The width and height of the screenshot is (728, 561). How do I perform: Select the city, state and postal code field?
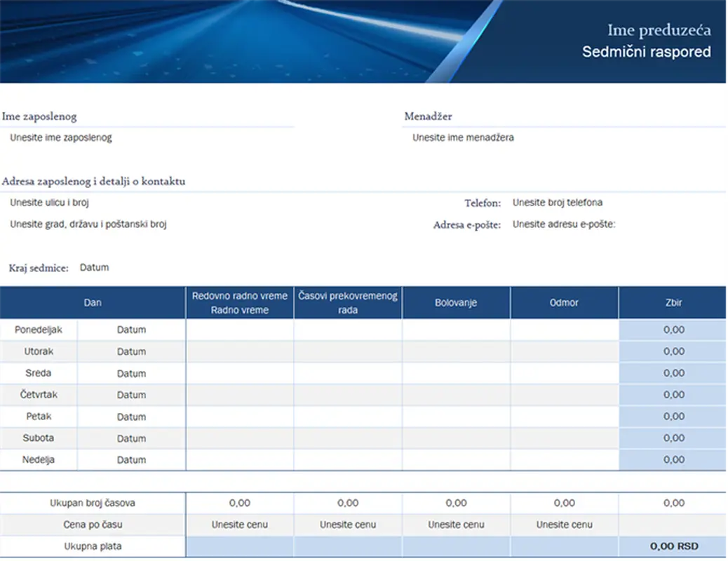(88, 225)
